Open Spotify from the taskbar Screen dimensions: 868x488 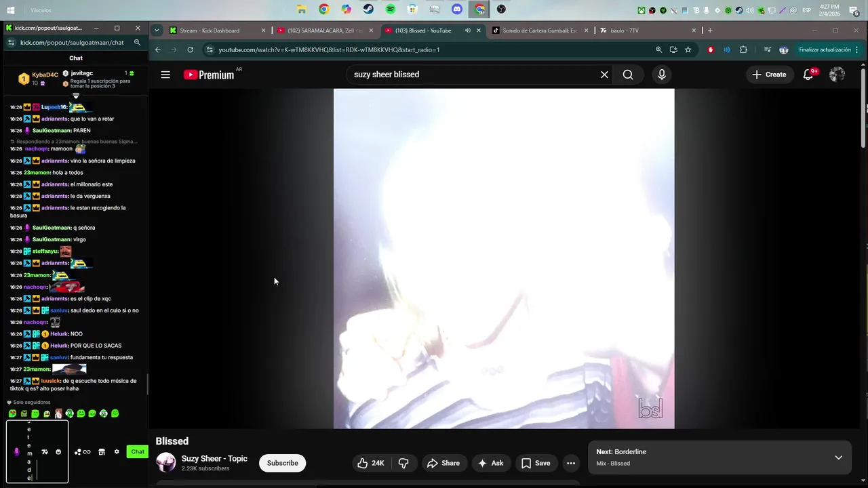tap(391, 9)
